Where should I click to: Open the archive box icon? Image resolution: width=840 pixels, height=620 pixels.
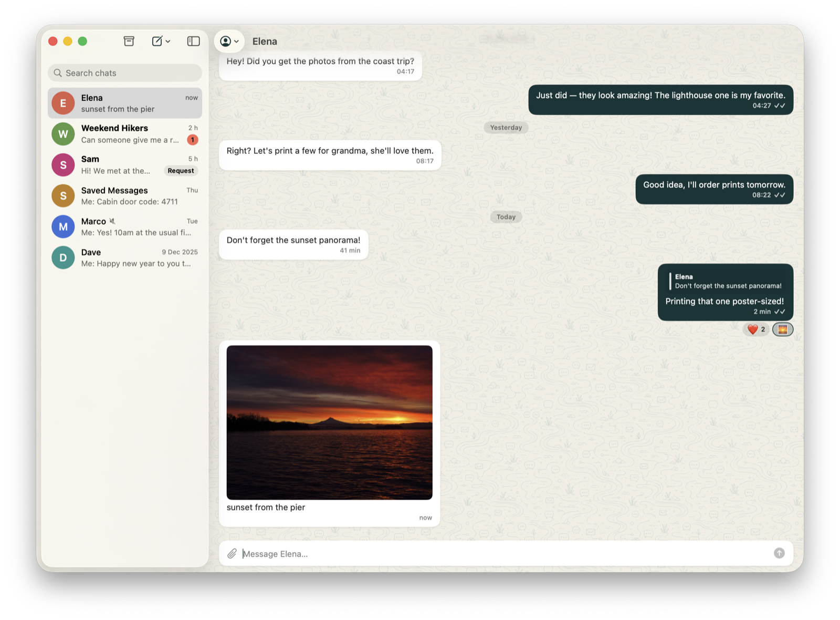[129, 41]
